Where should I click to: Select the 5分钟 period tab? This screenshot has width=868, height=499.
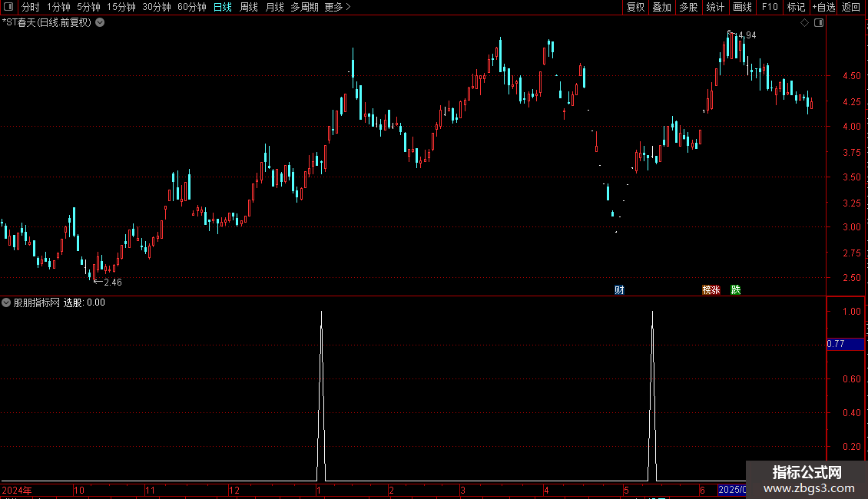click(88, 7)
